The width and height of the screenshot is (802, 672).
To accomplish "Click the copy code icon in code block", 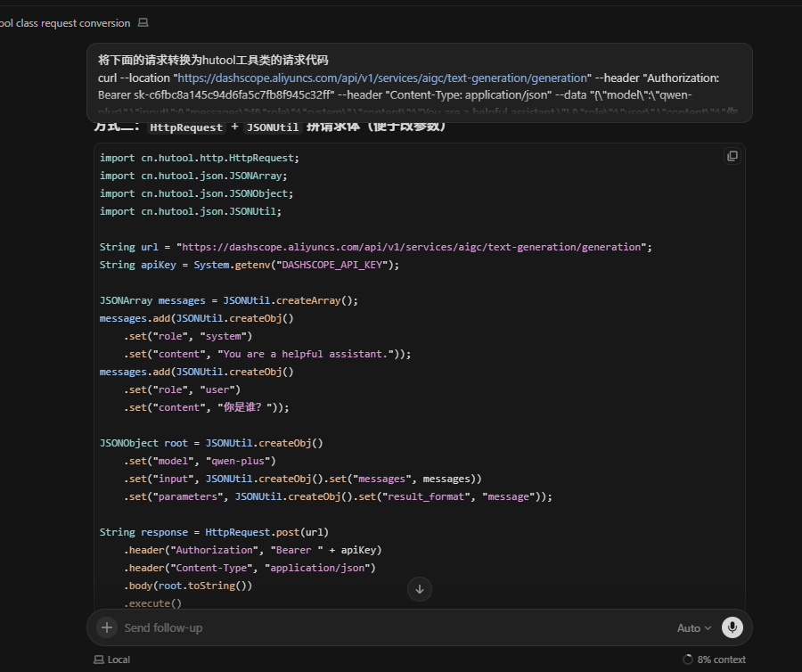I will [732, 156].
